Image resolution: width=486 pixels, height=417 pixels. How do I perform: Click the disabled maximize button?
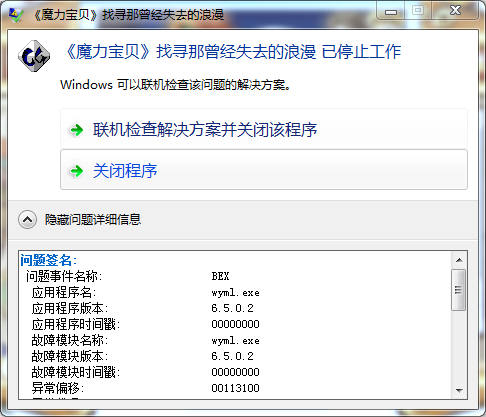[x=418, y=11]
